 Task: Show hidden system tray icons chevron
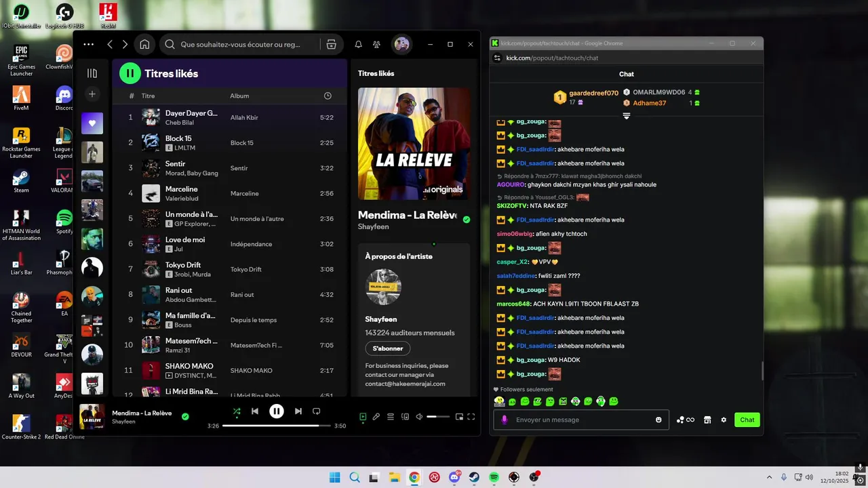point(769,477)
